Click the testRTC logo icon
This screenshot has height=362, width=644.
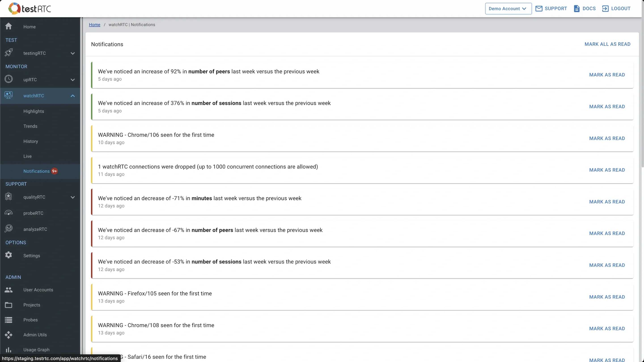point(13,8)
